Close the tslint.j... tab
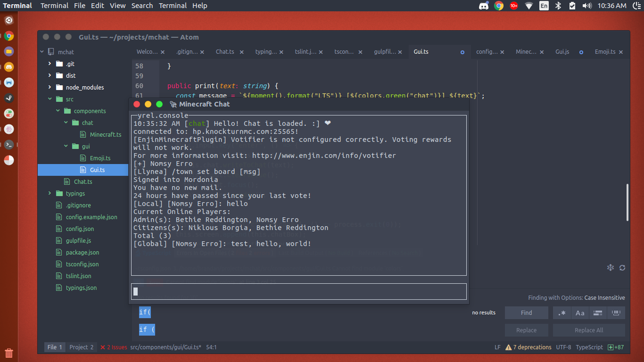This screenshot has width=644, height=362. tap(321, 52)
